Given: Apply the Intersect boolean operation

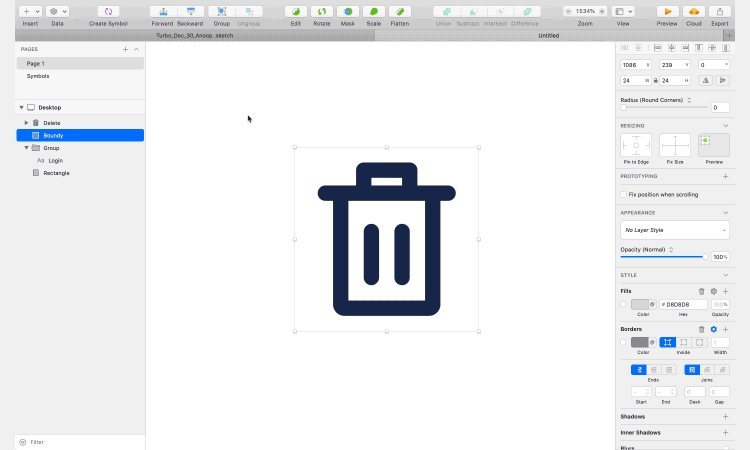Looking at the screenshot, I should coord(500,11).
